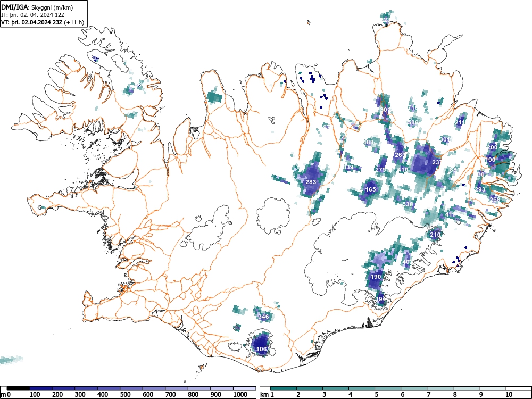Click the 3 tick on the km legend
The image size is (532, 399).
pyautogui.click(x=325, y=395)
